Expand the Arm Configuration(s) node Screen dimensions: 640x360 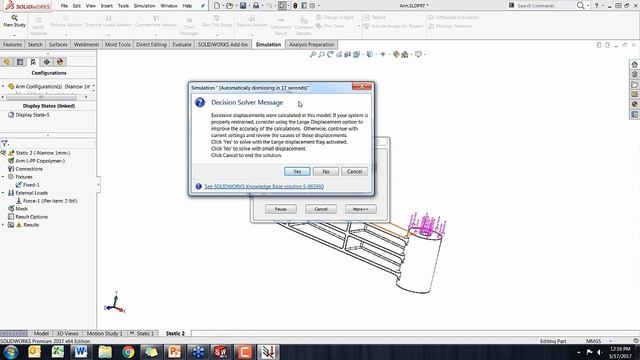point(3,87)
